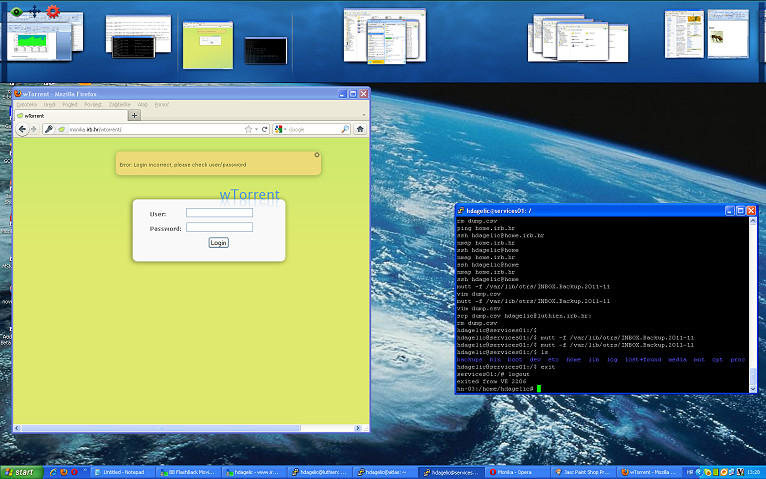Open URL history dropdown arrow

pos(256,129)
